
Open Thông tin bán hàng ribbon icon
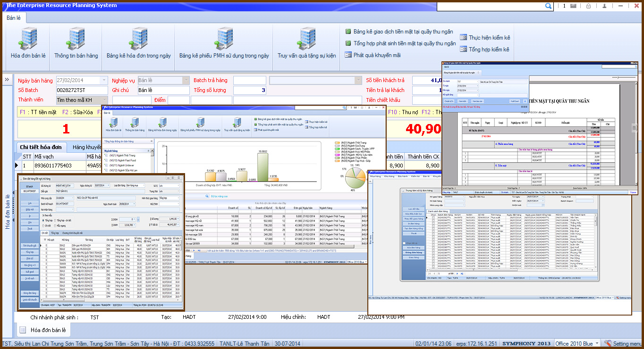pyautogui.click(x=76, y=43)
